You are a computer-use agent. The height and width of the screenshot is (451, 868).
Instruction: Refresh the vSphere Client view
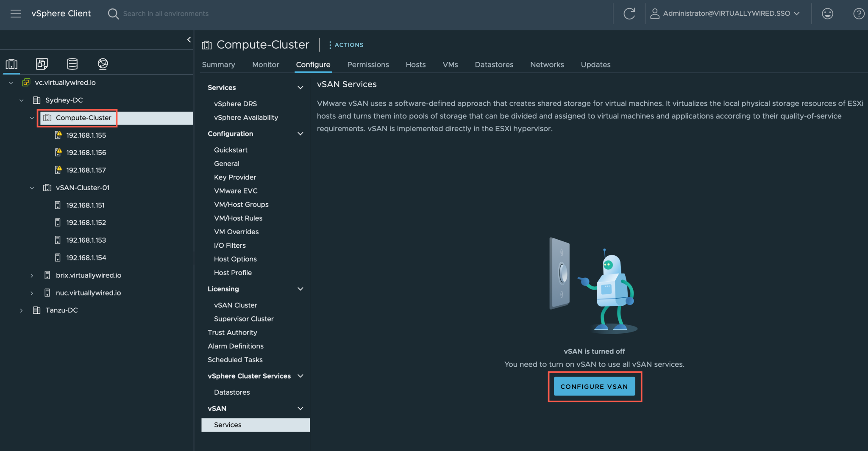(629, 14)
